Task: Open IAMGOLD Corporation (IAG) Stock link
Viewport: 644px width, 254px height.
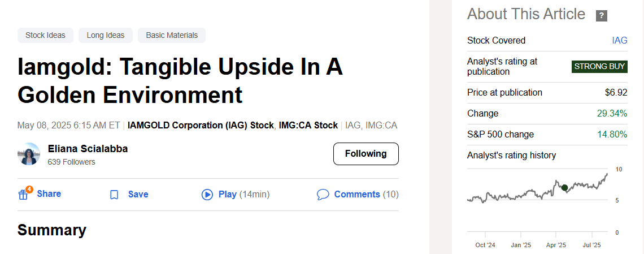Action: click(201, 125)
